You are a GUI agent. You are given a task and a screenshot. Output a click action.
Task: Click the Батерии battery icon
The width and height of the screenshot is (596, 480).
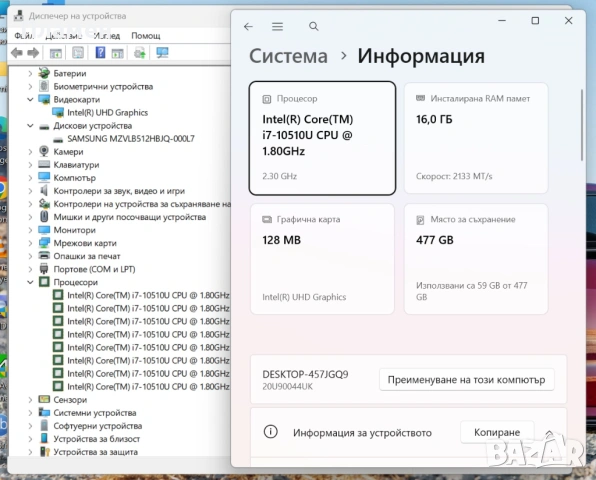(44, 73)
